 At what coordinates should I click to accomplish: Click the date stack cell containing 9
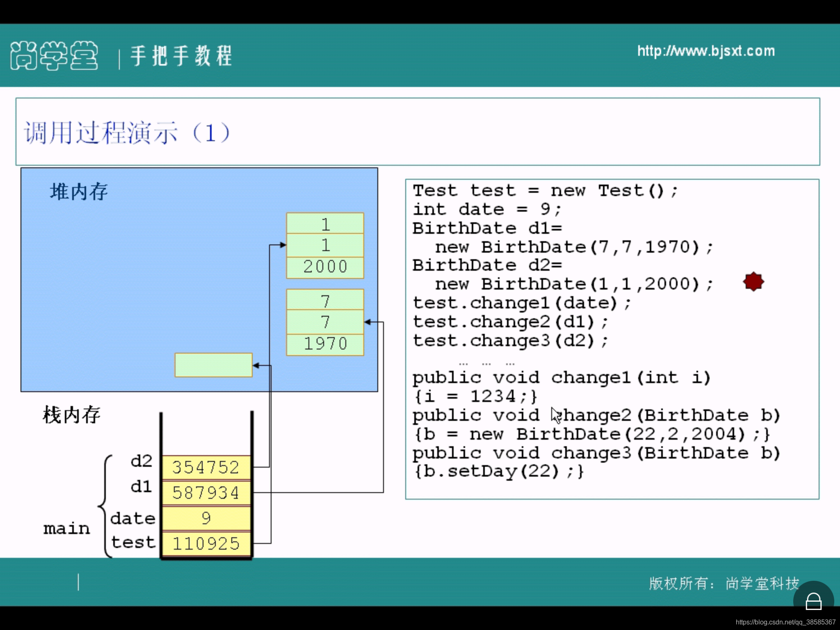point(206,518)
